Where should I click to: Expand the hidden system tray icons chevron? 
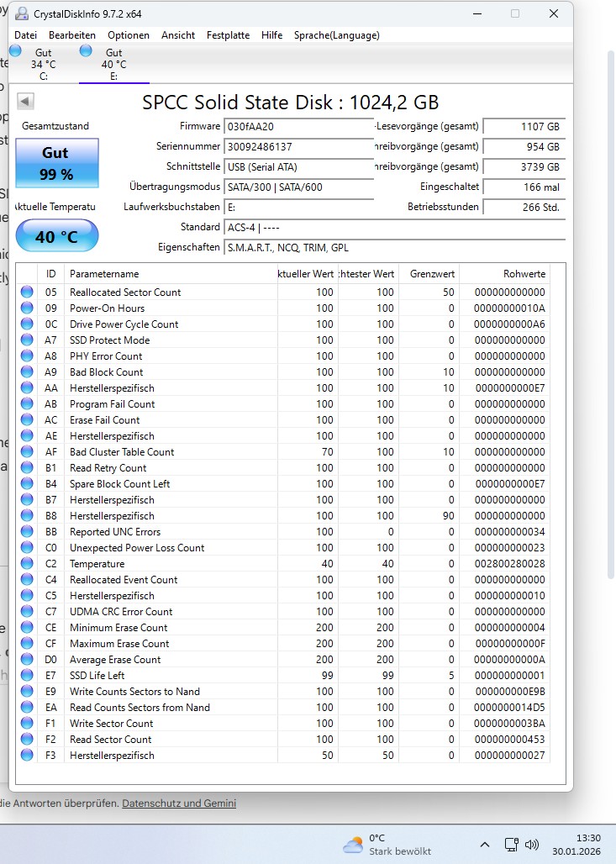pyautogui.click(x=485, y=844)
